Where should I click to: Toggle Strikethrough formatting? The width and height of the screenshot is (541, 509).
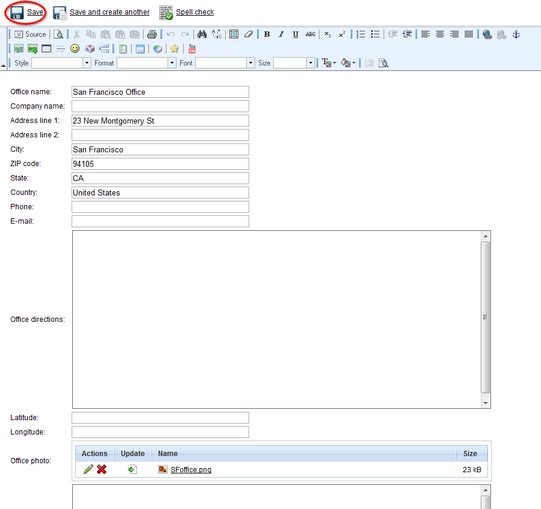click(x=310, y=34)
